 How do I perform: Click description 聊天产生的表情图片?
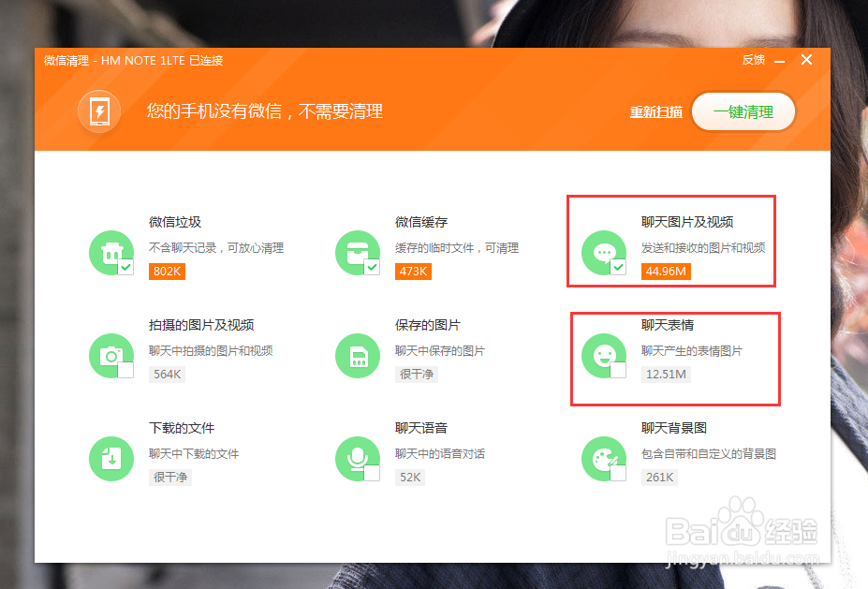coord(692,351)
